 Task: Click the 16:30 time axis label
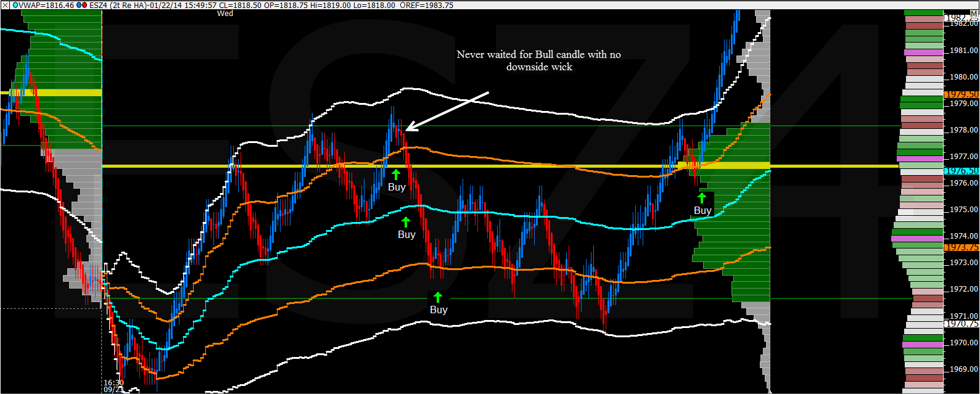coord(113,383)
